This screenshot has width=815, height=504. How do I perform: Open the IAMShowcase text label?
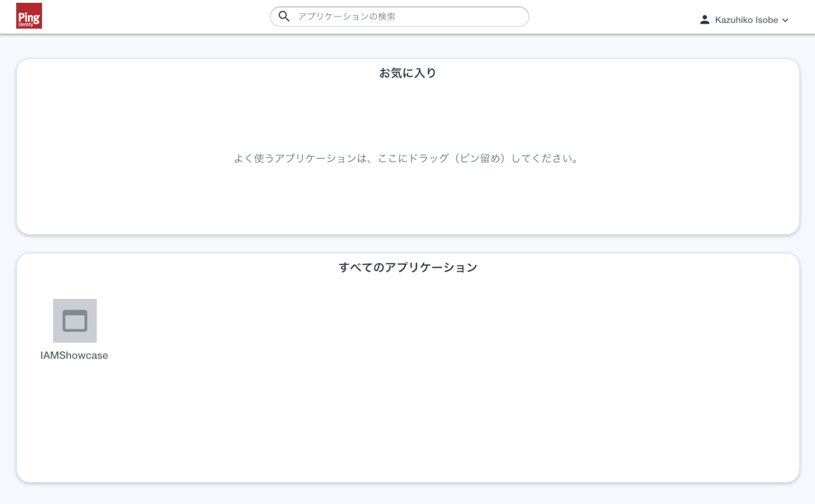[x=74, y=355]
